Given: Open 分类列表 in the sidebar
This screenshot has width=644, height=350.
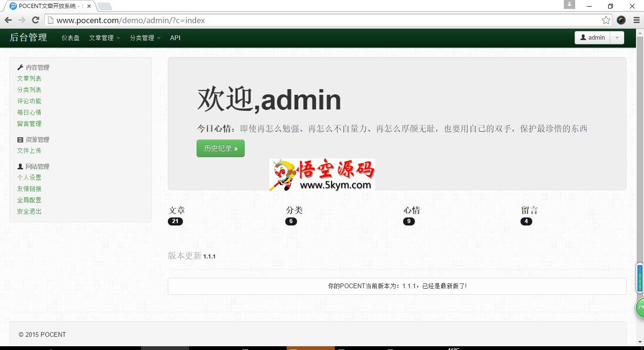Looking at the screenshot, I should click(x=29, y=90).
